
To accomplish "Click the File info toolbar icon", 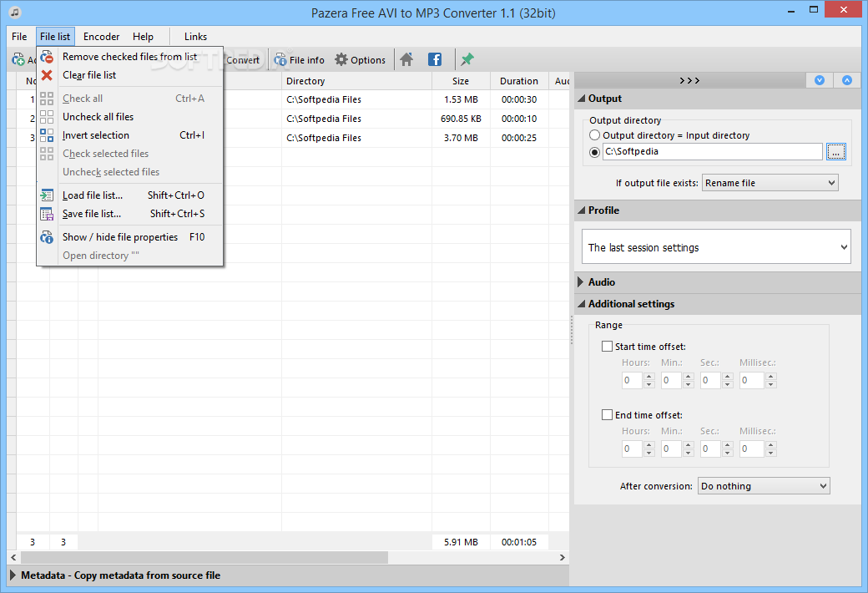I will click(280, 60).
